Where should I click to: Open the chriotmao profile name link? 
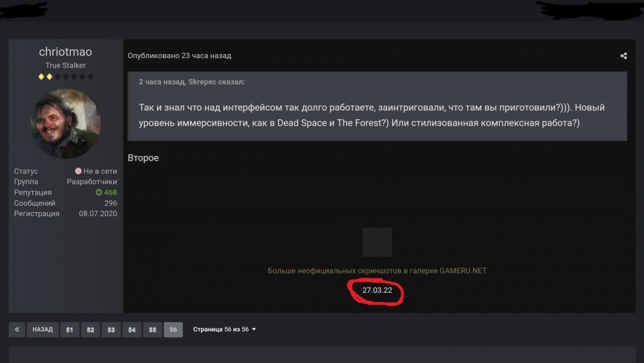point(65,52)
